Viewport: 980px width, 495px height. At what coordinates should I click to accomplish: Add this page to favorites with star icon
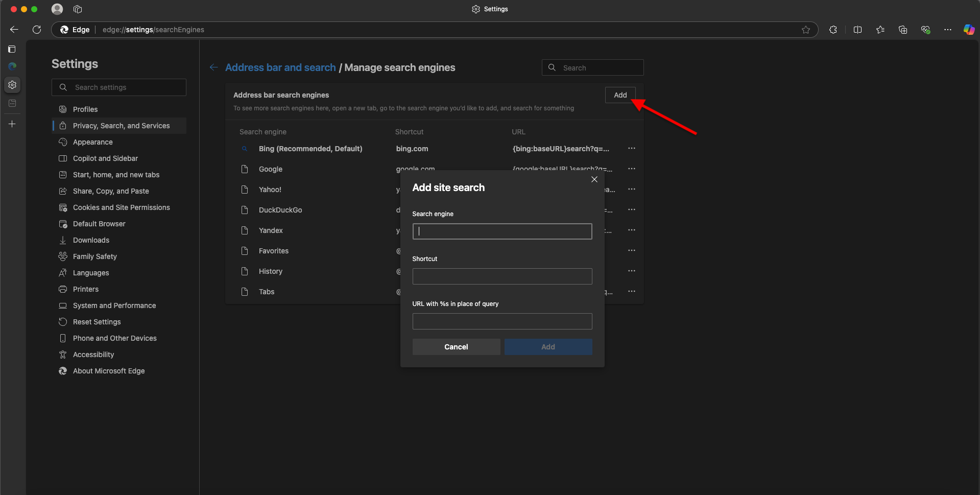click(x=806, y=30)
